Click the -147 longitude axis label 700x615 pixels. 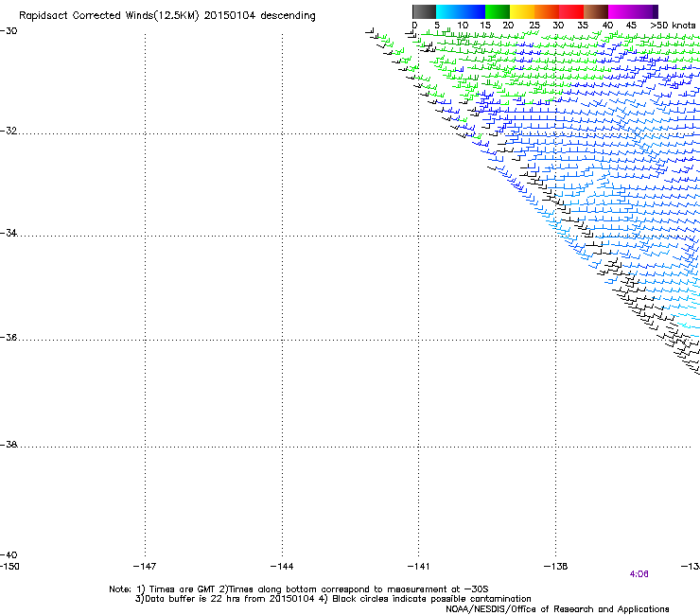point(145,567)
